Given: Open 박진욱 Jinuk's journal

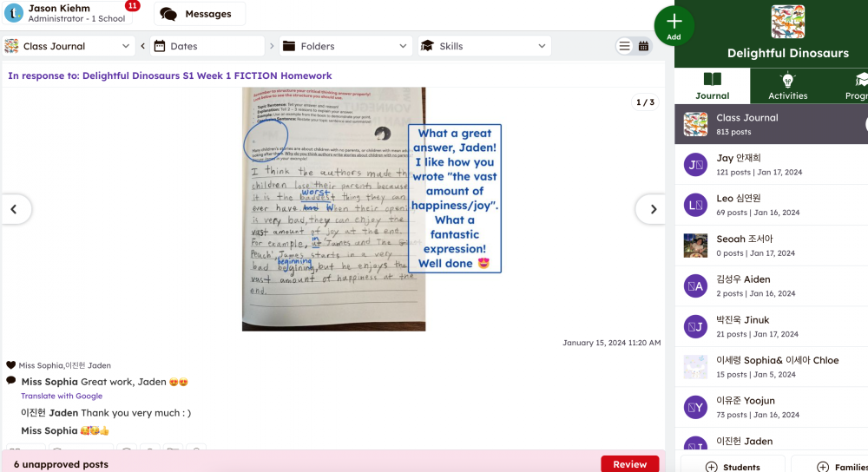Looking at the screenshot, I should point(771,326).
